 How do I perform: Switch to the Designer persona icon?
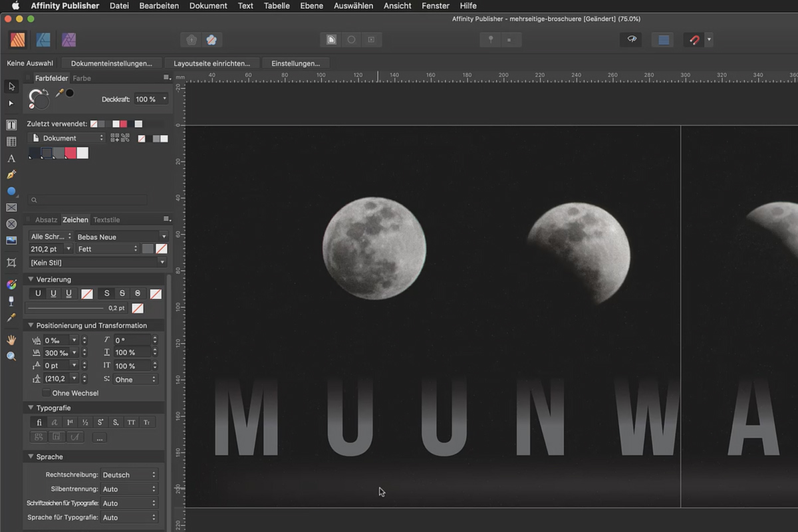[x=43, y=40]
